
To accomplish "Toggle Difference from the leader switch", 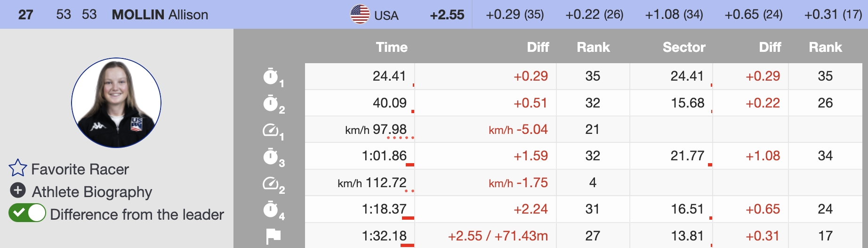I will pos(27,213).
